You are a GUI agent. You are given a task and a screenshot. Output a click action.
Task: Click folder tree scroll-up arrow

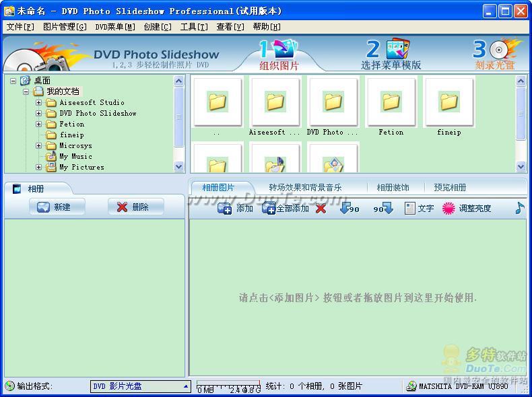coord(179,81)
